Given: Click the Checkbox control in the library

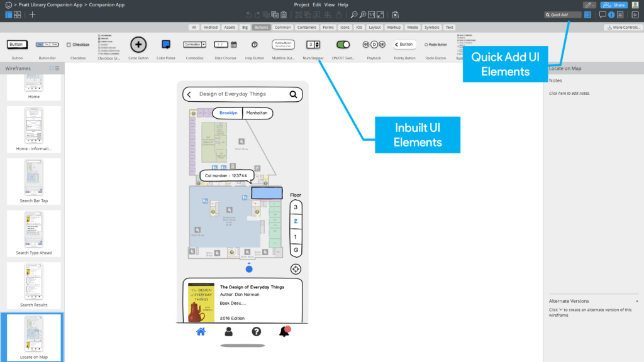Looking at the screenshot, I should pos(77,45).
